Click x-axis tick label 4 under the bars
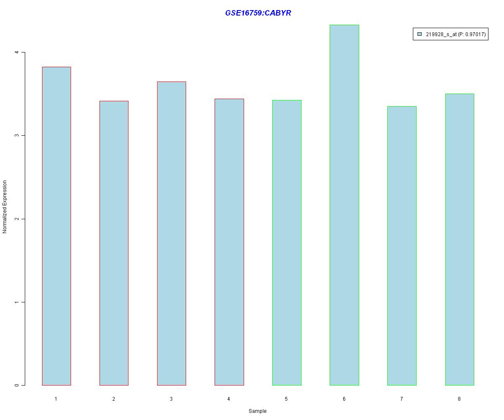Viewport: 504px width, 420px height. click(228, 399)
